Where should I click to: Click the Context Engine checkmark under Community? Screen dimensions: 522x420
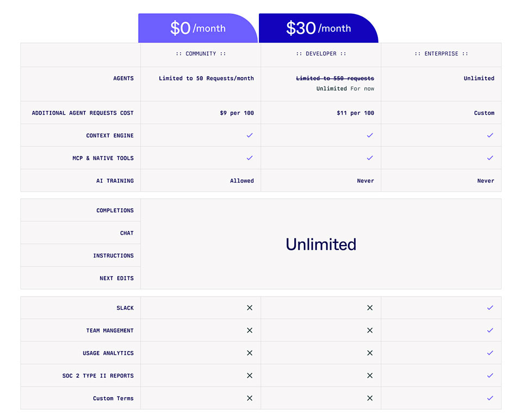pos(250,135)
